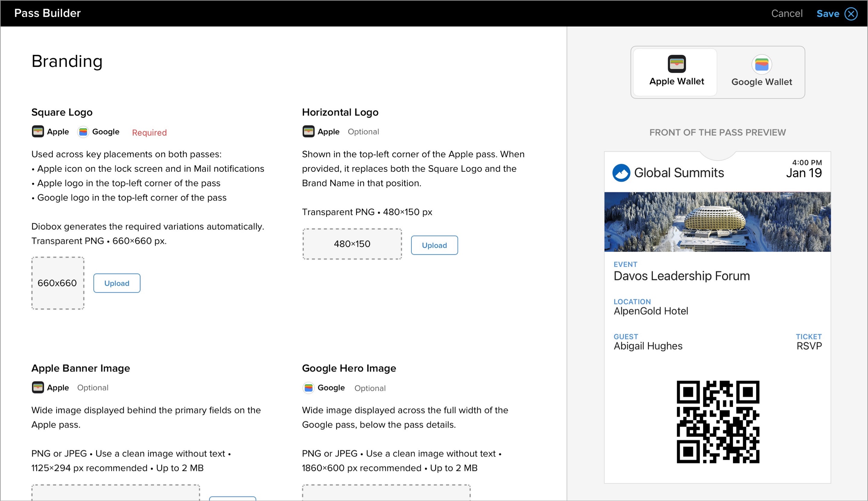Click the "Optional" label under Apple Banner Image
Screen dimensions: 868x501
93,388
